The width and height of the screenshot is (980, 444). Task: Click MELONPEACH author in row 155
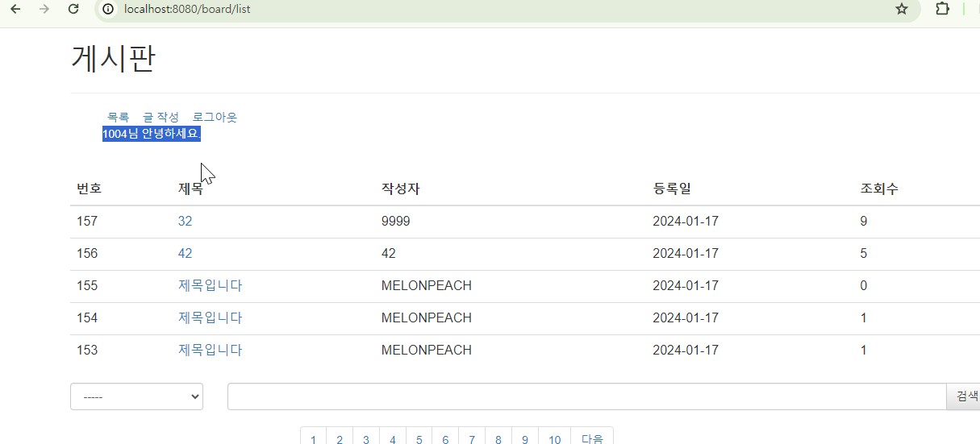[x=427, y=285]
